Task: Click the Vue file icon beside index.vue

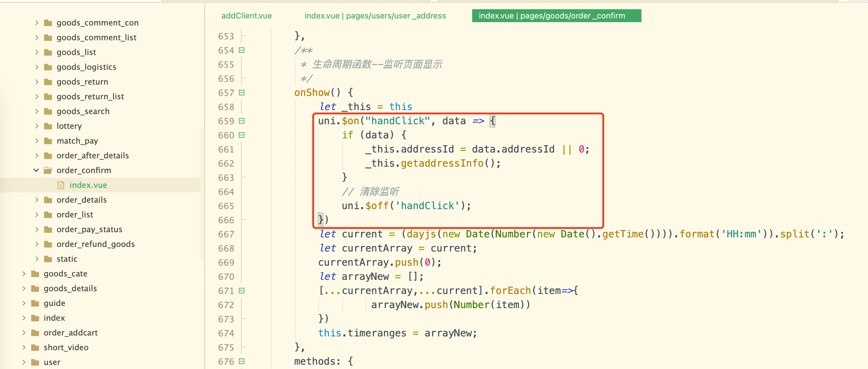Action: (x=61, y=185)
